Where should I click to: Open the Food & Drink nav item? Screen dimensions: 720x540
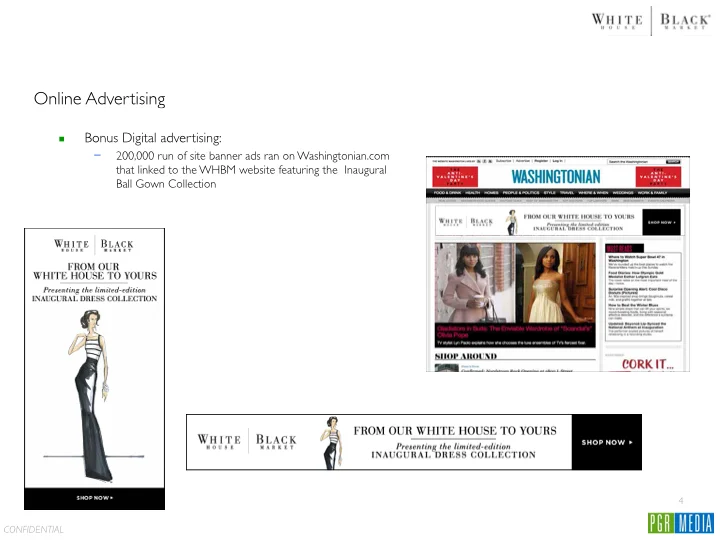(447, 193)
